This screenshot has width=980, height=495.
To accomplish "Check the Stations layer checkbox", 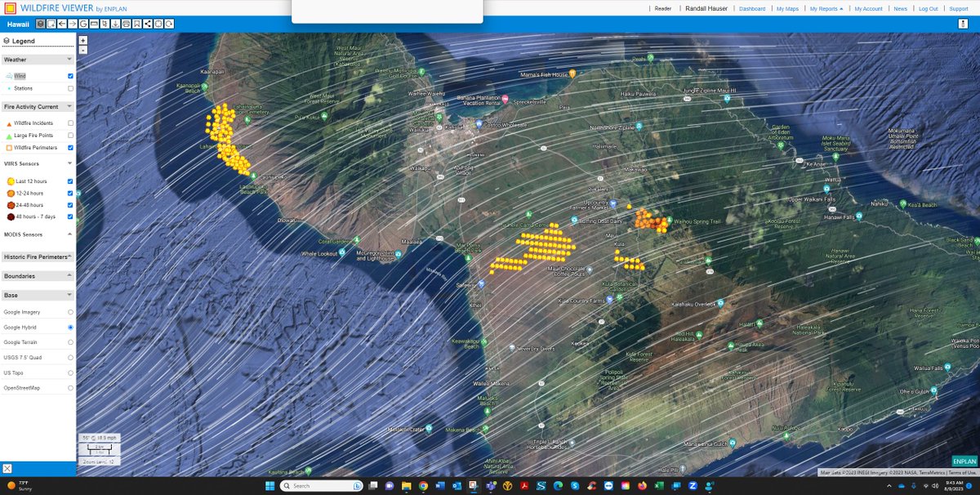I will click(x=71, y=88).
